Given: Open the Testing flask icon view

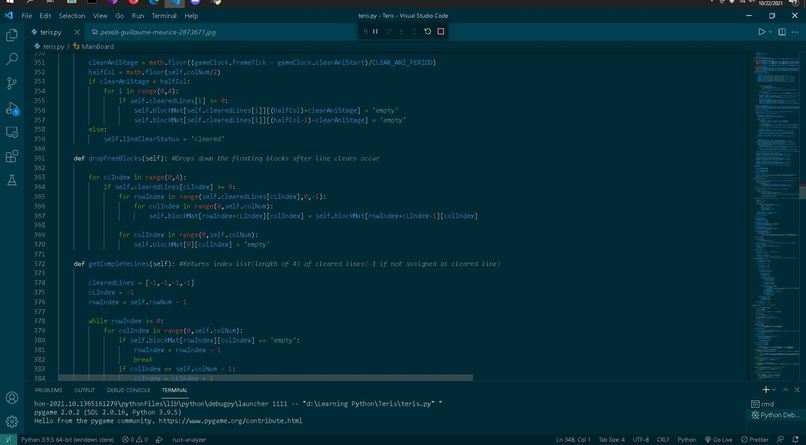Looking at the screenshot, I should click(x=11, y=180).
